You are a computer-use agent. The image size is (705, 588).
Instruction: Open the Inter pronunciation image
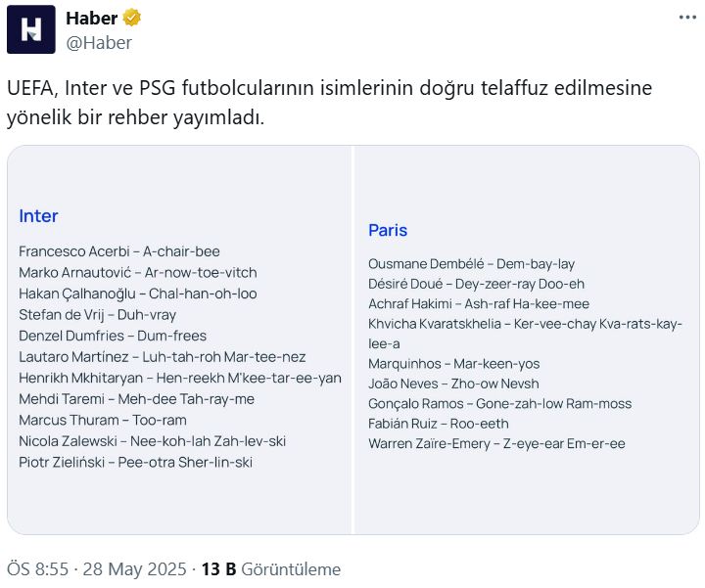pyautogui.click(x=180, y=339)
